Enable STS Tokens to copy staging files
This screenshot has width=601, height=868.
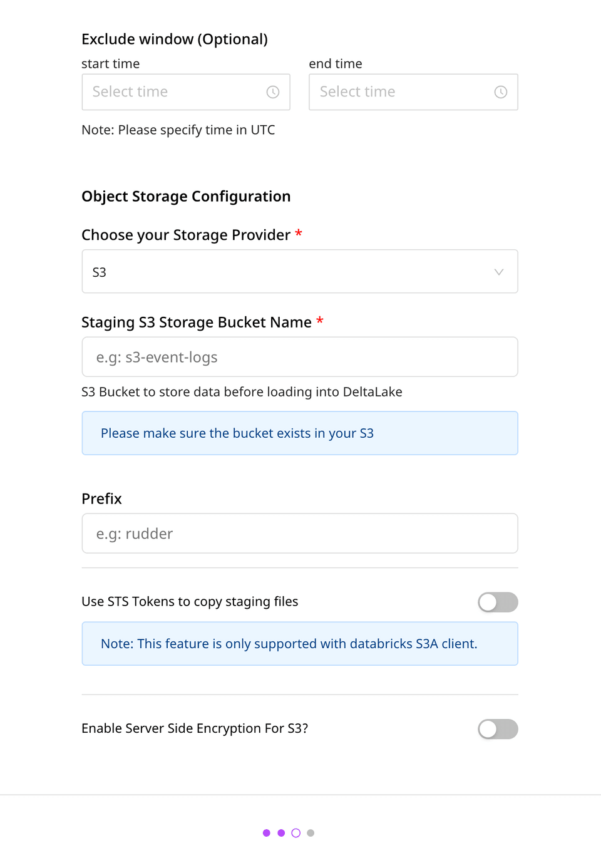coord(497,602)
